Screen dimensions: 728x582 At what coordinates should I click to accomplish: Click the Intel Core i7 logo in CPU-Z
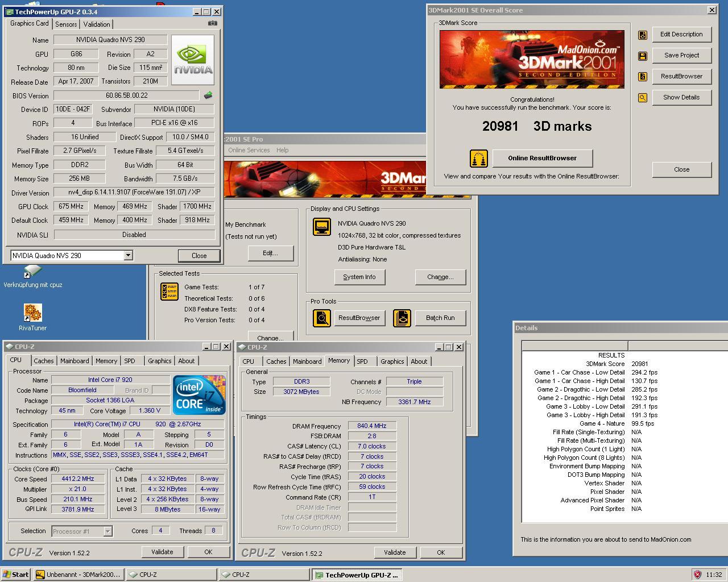tap(199, 394)
